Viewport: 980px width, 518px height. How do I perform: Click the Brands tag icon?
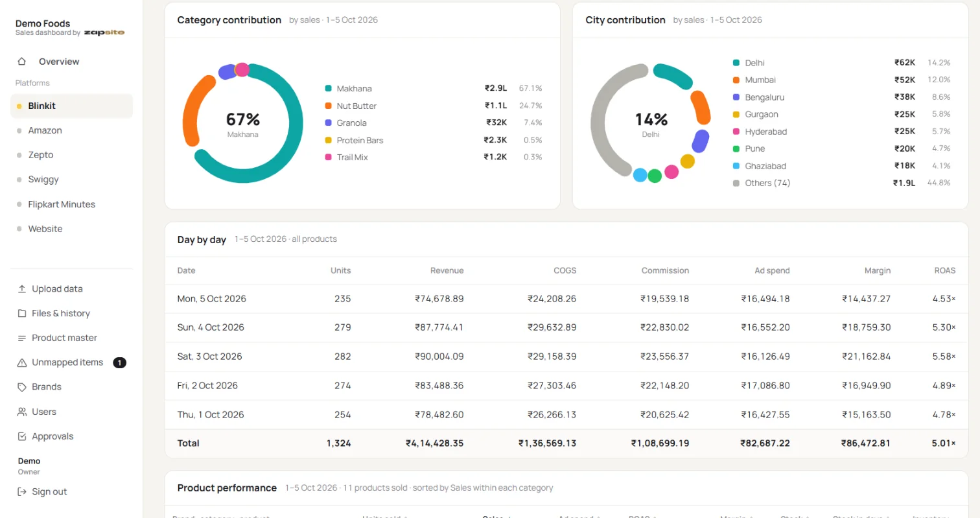click(x=22, y=387)
